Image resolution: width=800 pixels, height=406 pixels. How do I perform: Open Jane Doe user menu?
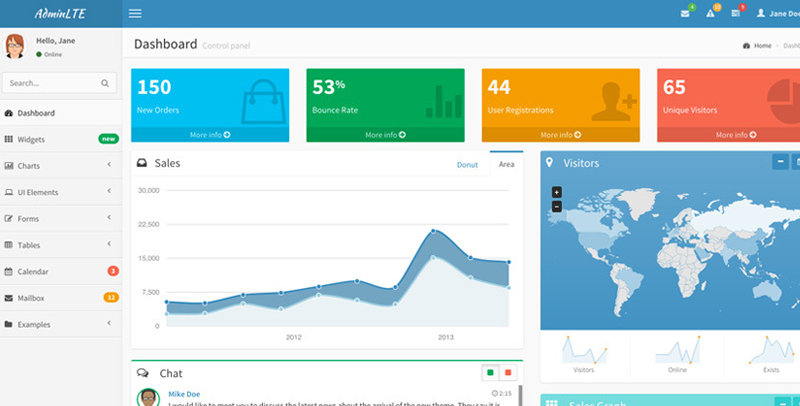click(x=778, y=14)
